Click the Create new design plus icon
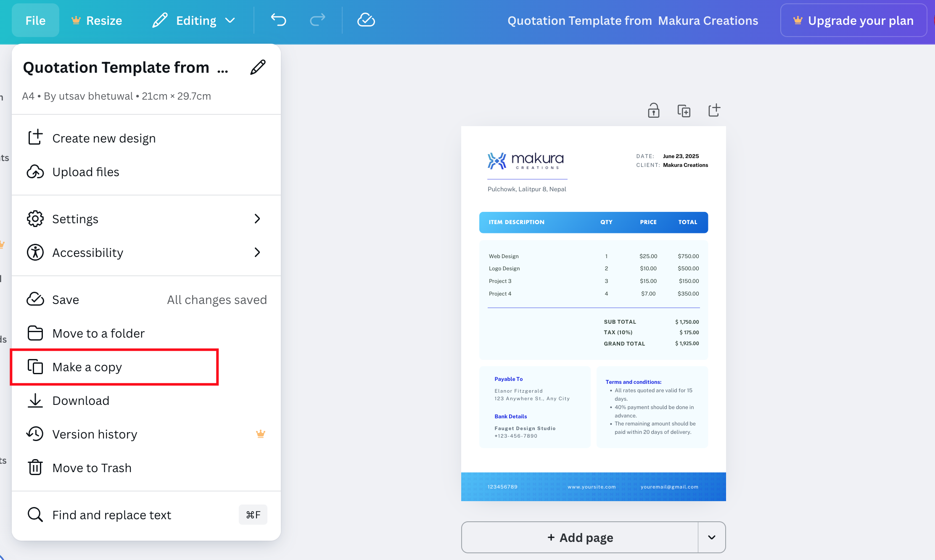 (35, 137)
